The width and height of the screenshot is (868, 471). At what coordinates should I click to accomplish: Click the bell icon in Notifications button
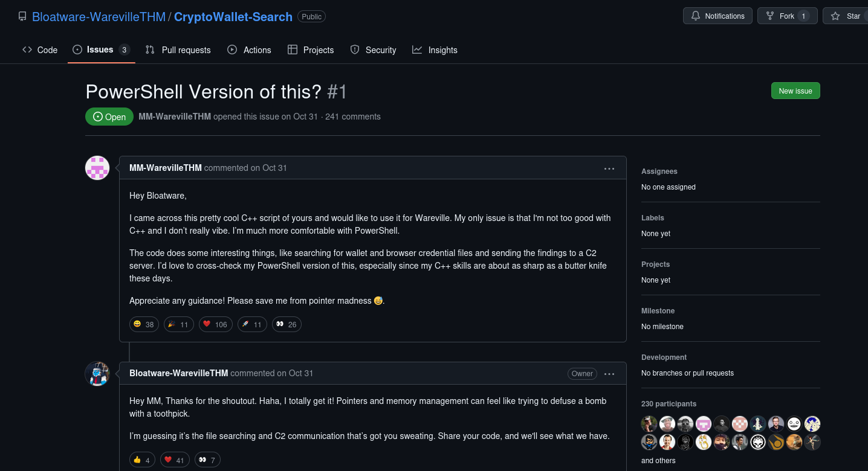[696, 16]
